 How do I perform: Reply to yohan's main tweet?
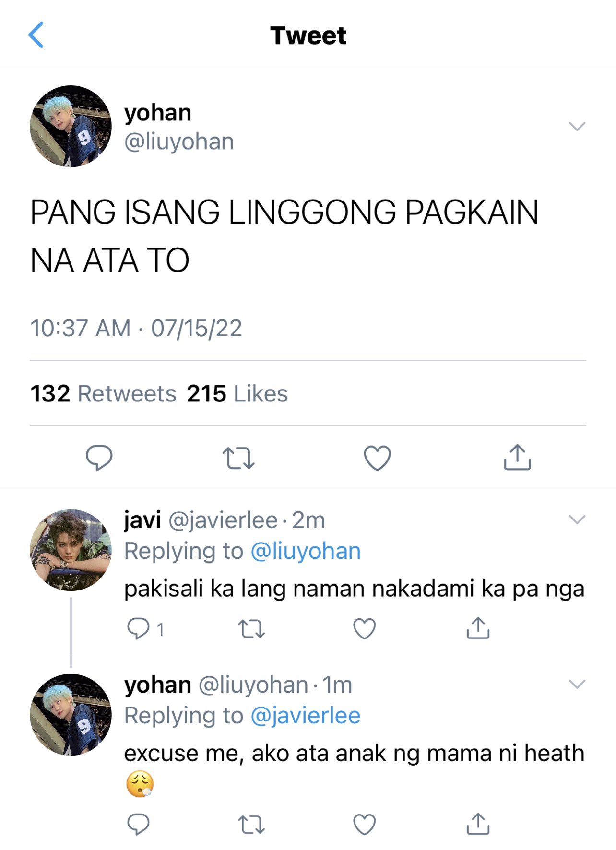[99, 458]
